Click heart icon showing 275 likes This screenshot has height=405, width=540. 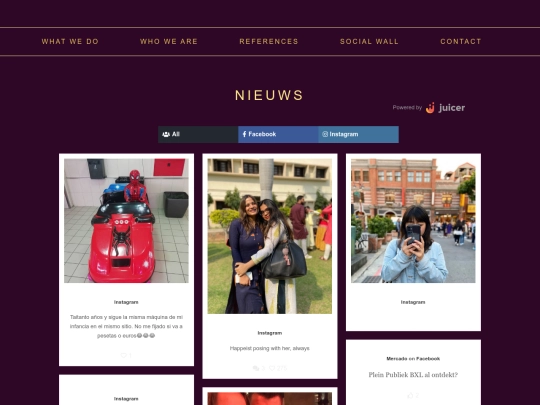(272, 368)
